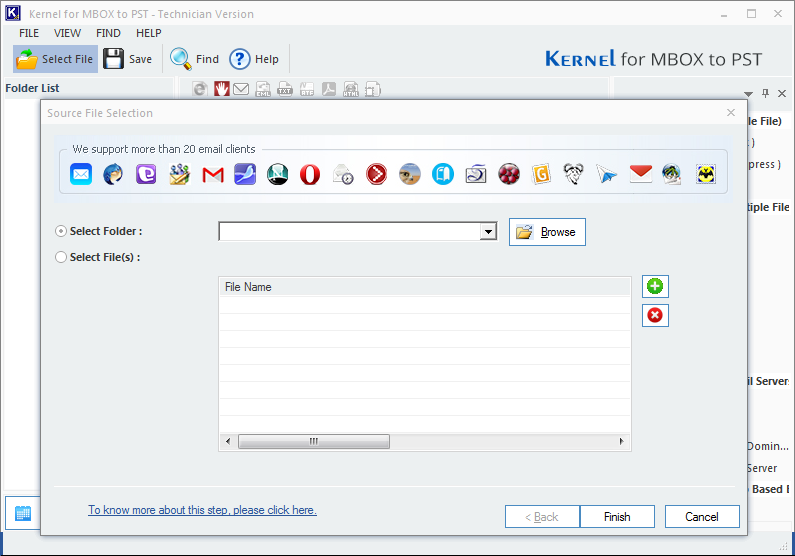
Task: Open the HELP menu
Action: [x=149, y=33]
